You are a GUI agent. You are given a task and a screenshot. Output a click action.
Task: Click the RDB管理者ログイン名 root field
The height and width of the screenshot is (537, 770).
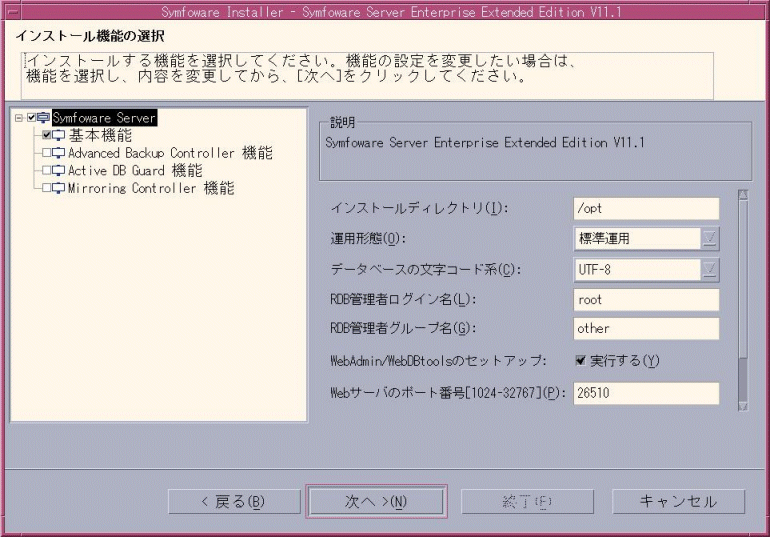click(646, 300)
